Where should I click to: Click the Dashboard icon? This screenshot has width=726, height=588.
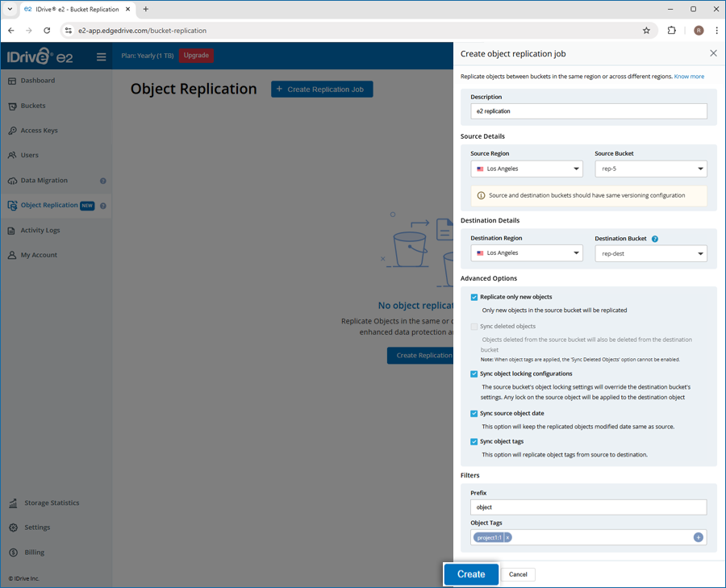point(12,81)
